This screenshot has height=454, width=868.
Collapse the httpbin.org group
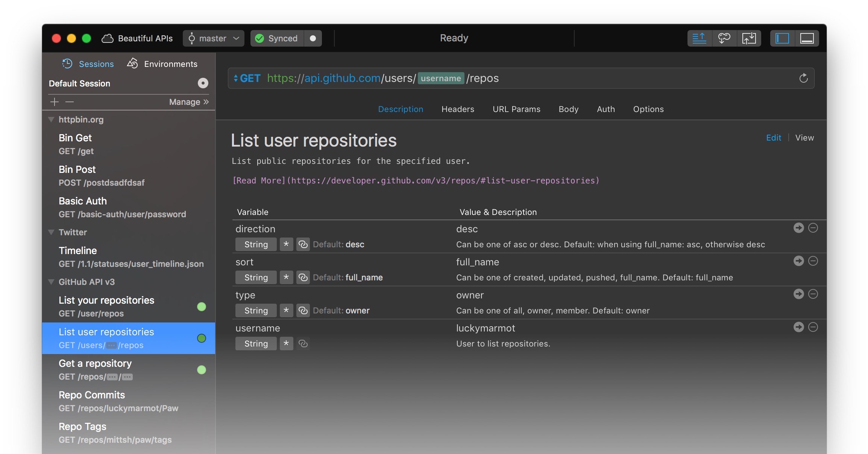point(52,120)
